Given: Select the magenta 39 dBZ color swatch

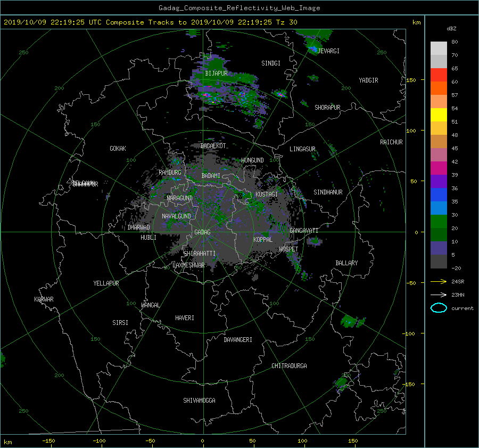Looking at the screenshot, I should [x=439, y=168].
